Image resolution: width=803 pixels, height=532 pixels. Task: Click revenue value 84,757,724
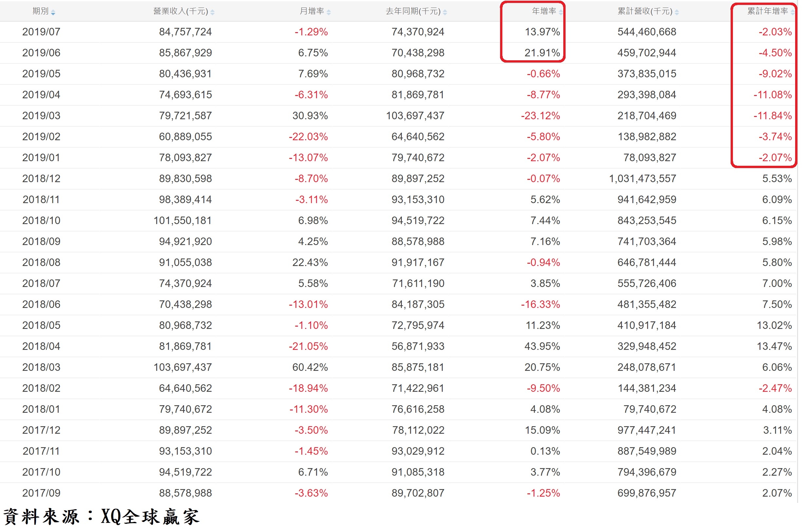point(186,32)
